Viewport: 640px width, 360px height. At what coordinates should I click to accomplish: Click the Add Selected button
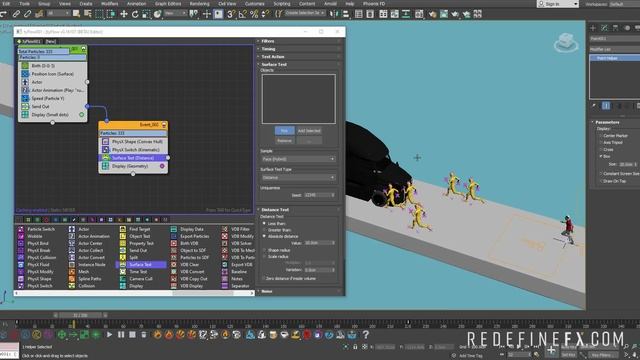pos(309,131)
